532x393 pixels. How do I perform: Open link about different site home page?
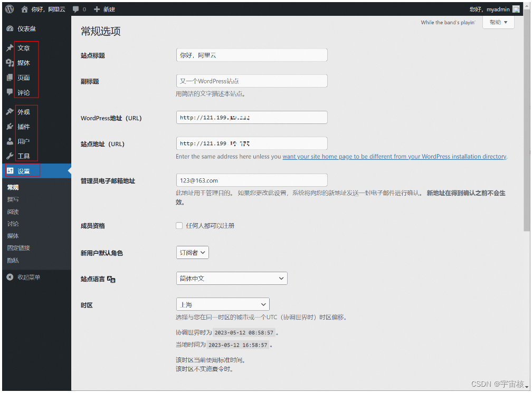(395, 157)
